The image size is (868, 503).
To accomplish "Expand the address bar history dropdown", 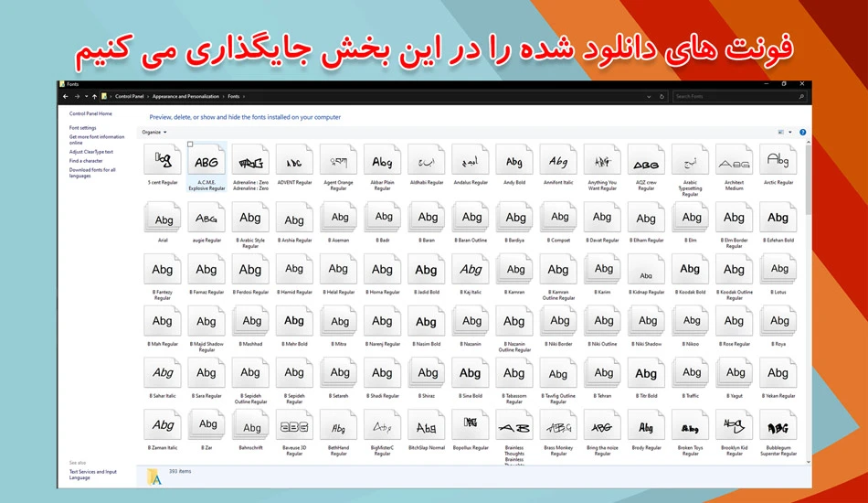I will click(x=649, y=96).
